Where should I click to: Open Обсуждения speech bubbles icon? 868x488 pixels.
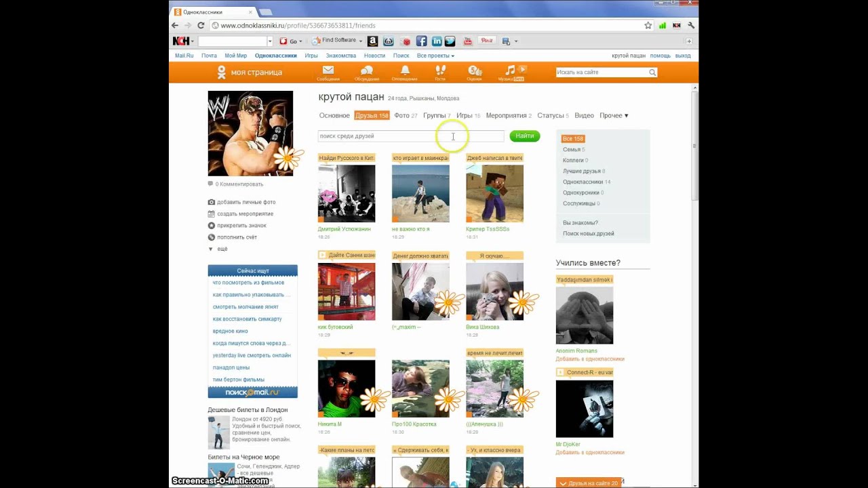tap(367, 70)
